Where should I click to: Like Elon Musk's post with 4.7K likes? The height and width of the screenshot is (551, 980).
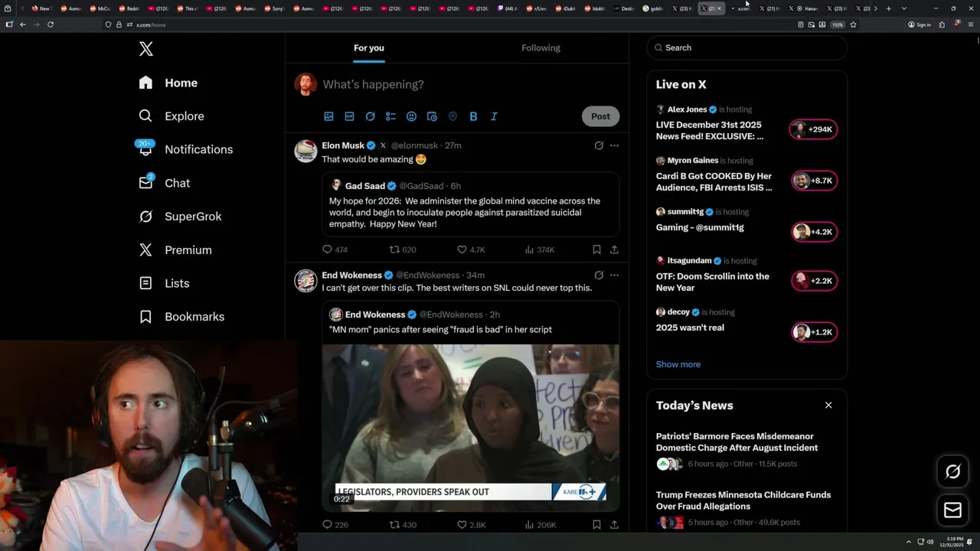click(471, 249)
